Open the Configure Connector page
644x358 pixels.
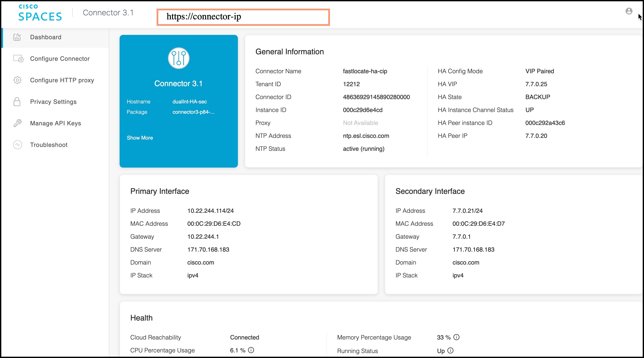click(60, 59)
